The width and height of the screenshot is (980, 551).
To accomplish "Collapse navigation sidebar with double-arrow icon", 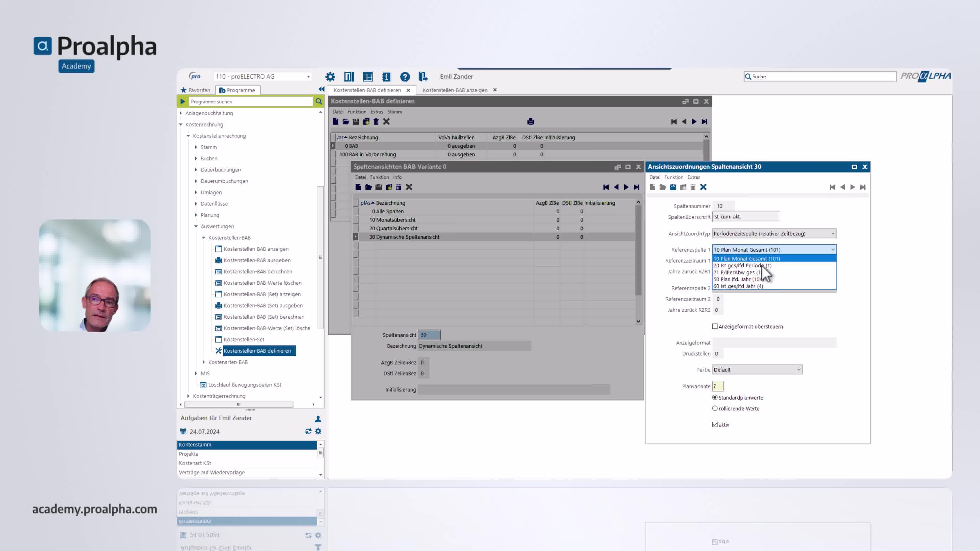I will click(321, 89).
